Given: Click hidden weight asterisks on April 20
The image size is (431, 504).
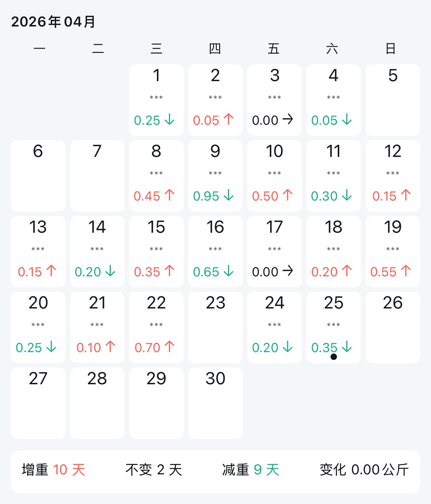Looking at the screenshot, I should tap(38, 325).
